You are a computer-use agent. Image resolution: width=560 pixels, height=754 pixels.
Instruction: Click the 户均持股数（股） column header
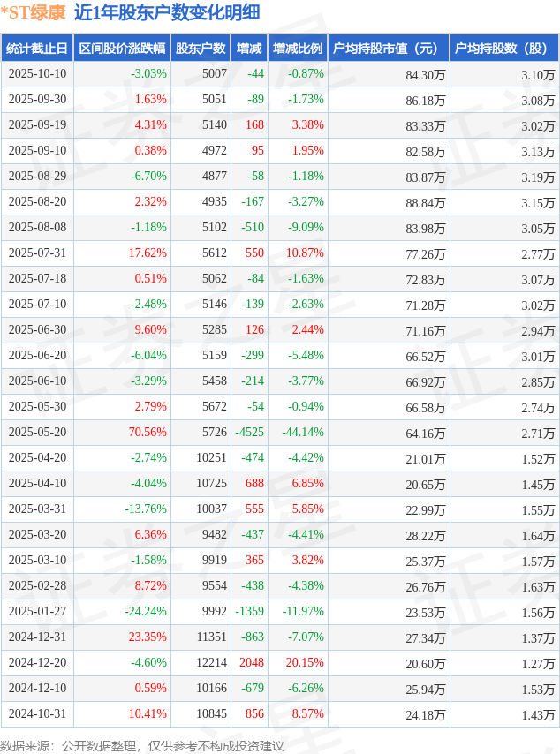[x=504, y=49]
